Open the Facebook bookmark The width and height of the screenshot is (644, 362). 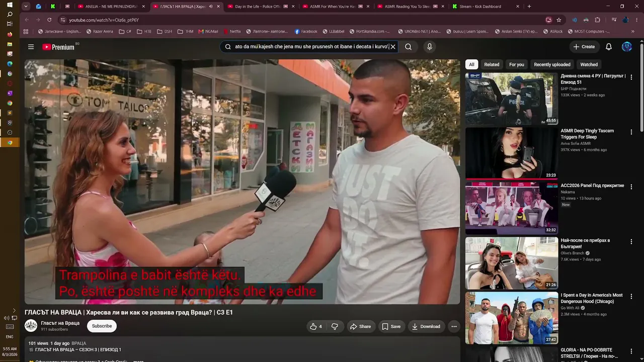tap(306, 31)
